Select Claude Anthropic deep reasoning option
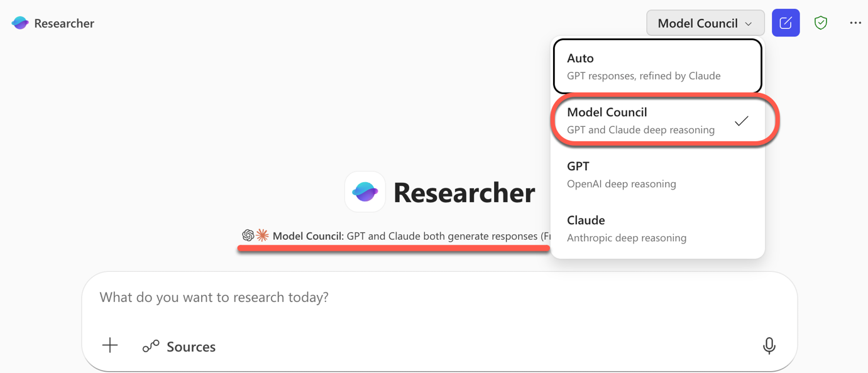 pos(657,228)
